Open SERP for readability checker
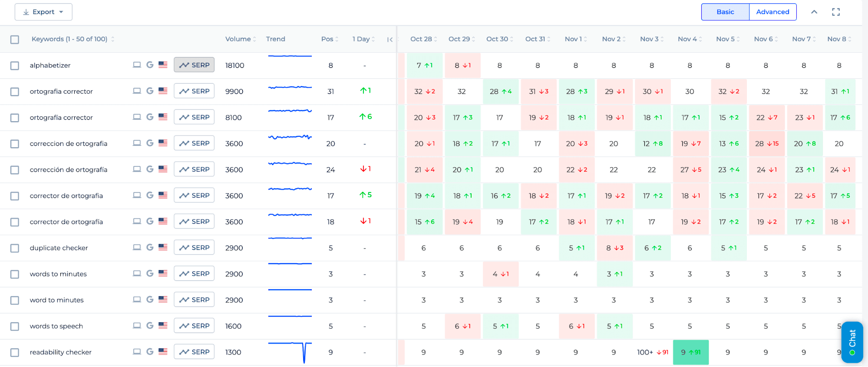This screenshot has height=367, width=868. click(194, 351)
